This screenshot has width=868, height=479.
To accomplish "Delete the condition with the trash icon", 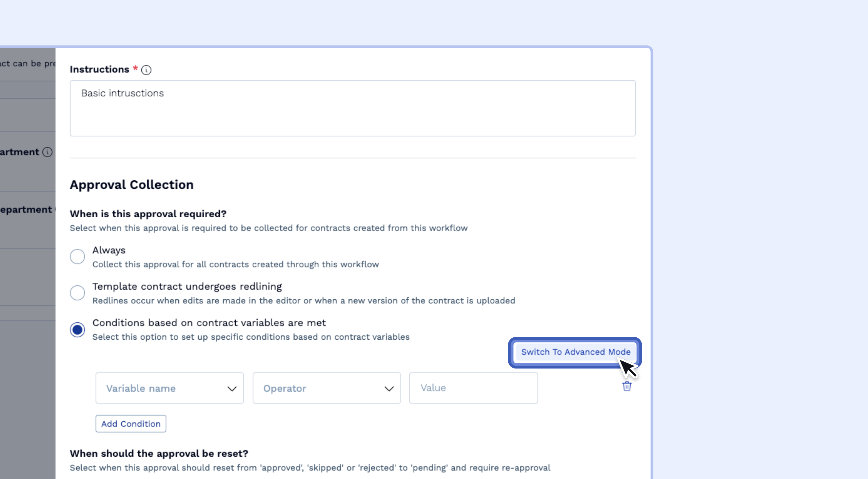I will 627,386.
